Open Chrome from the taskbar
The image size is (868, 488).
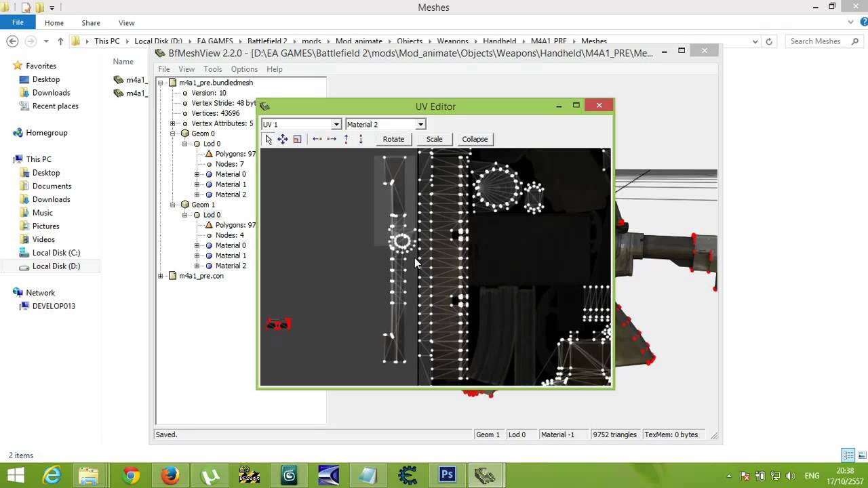[x=131, y=476]
